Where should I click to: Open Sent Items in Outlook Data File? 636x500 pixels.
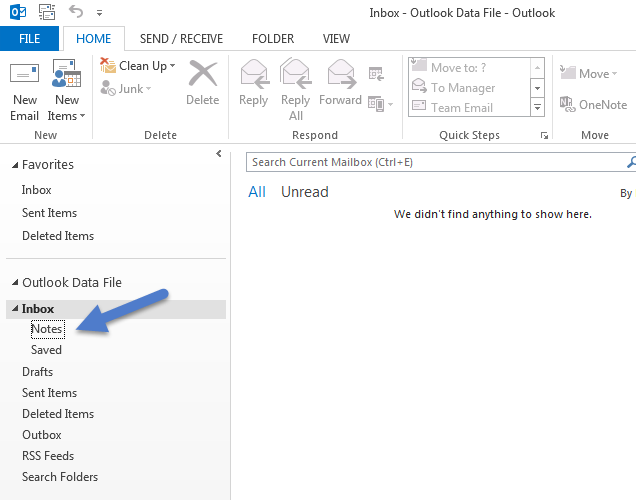click(49, 393)
